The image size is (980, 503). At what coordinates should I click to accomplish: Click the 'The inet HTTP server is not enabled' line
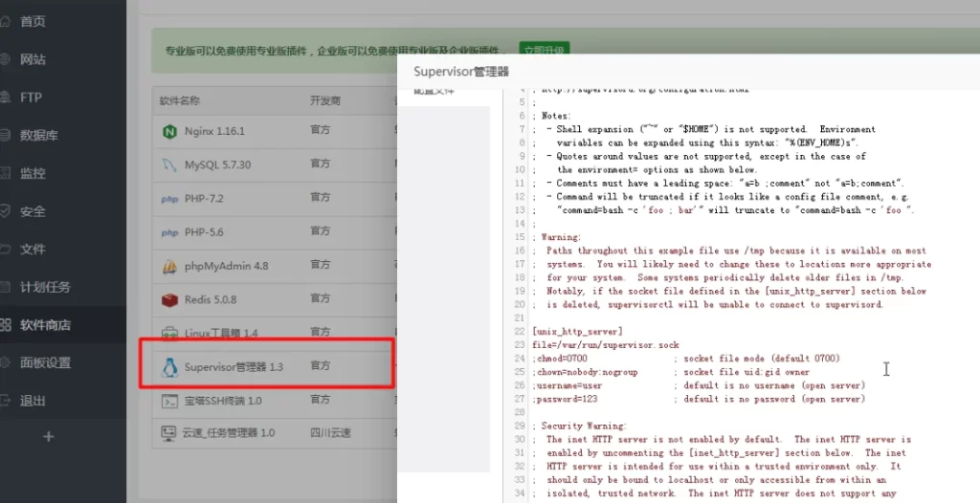tap(722, 439)
